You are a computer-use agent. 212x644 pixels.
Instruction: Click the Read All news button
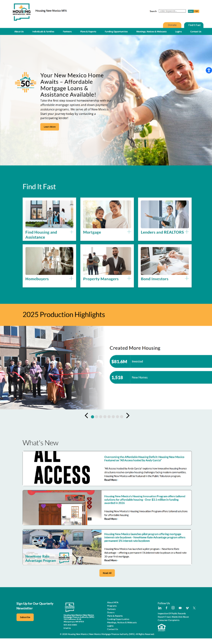tap(107, 573)
